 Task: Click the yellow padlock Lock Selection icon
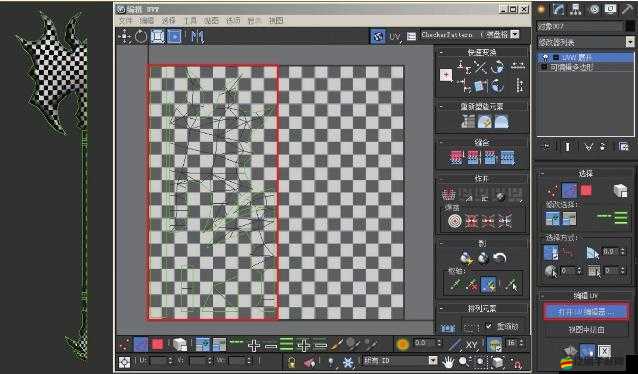[291, 362]
